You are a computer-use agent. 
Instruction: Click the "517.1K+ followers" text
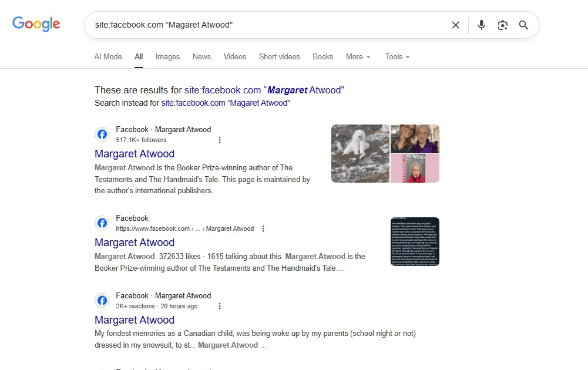[141, 140]
